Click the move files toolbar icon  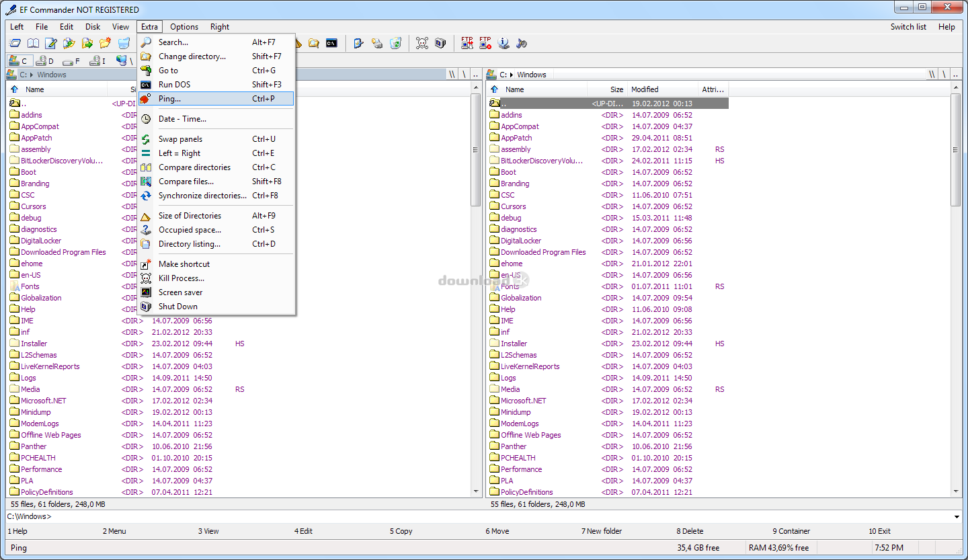click(87, 44)
